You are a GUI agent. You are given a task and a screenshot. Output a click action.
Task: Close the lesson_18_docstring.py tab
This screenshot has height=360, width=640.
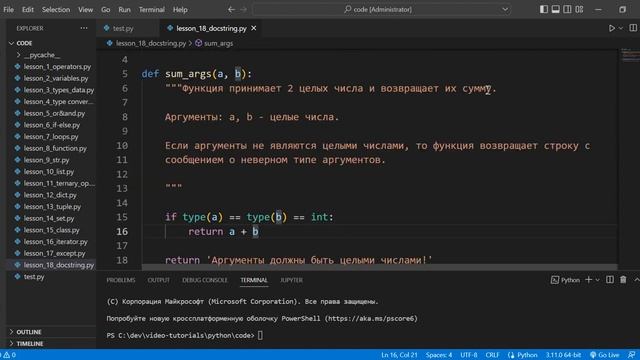click(x=254, y=28)
